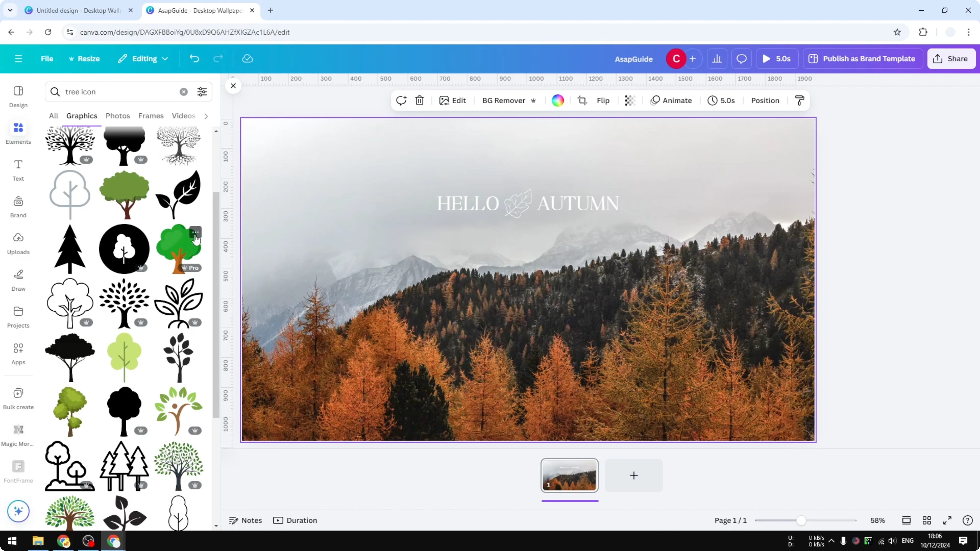
Task: Click Publish as Brand Template
Action: [x=863, y=59]
